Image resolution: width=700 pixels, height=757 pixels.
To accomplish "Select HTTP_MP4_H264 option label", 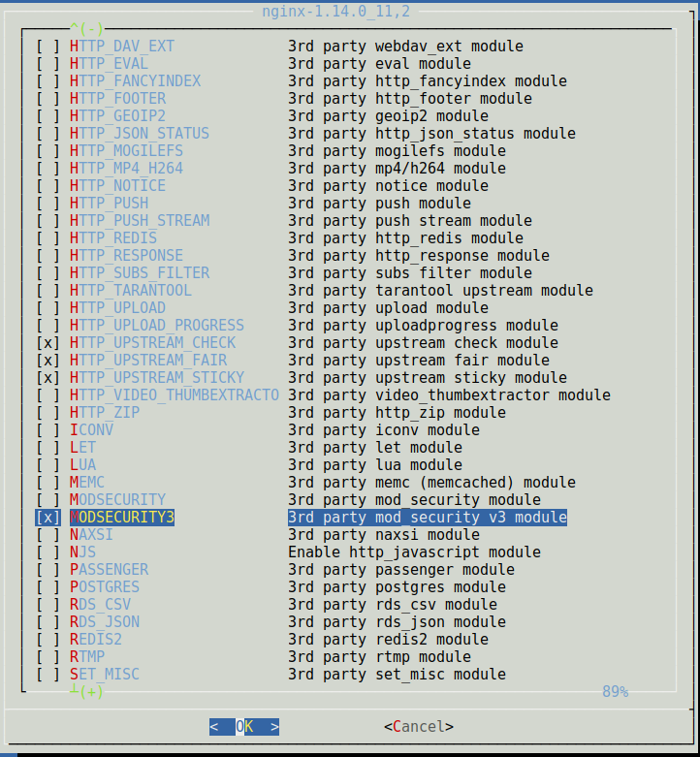I will (126, 169).
